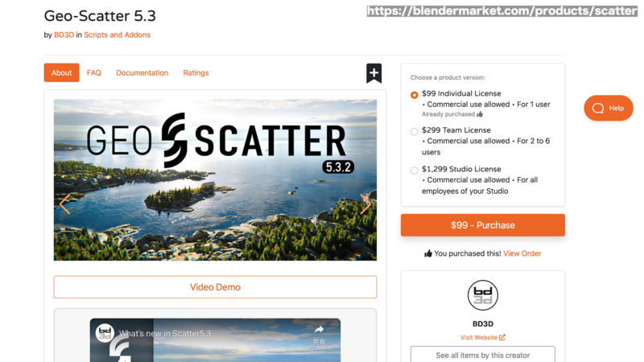Show the previous carousel image
Screen dimensions: 644x362
(x=65, y=204)
